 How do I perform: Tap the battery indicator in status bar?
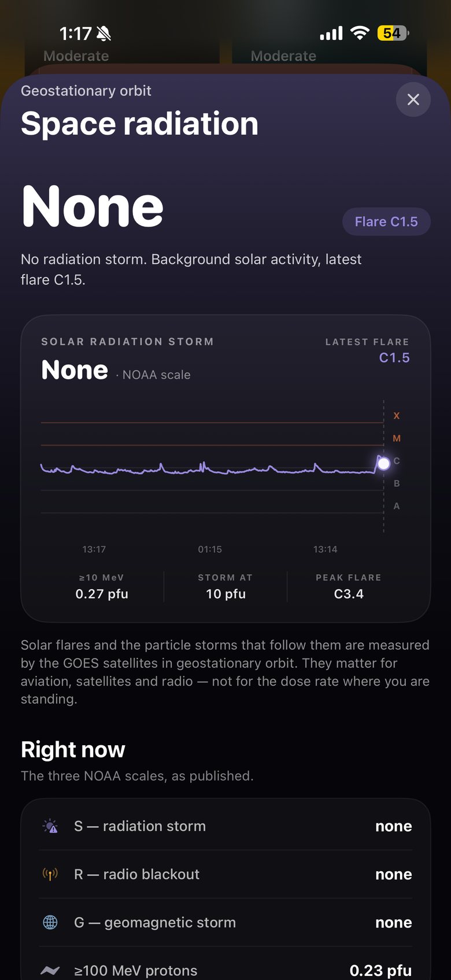pos(393,34)
